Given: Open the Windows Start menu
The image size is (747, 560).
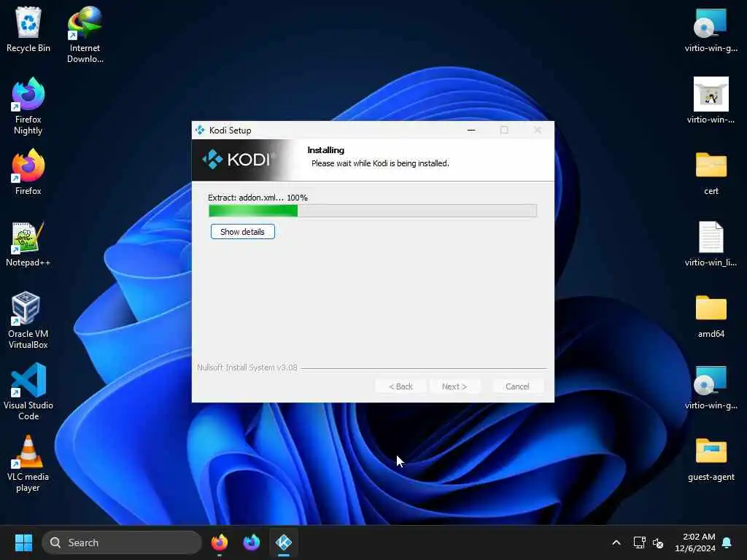Looking at the screenshot, I should point(23,542).
